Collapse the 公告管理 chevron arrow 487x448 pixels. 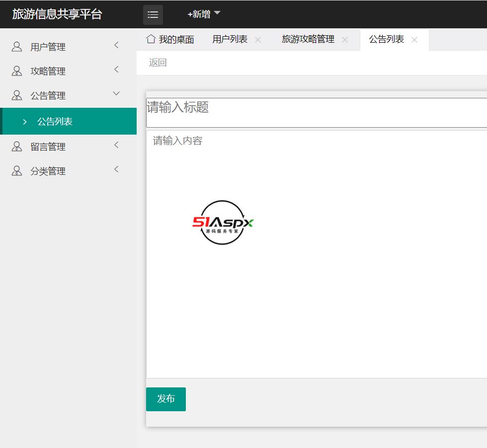pyautogui.click(x=116, y=93)
